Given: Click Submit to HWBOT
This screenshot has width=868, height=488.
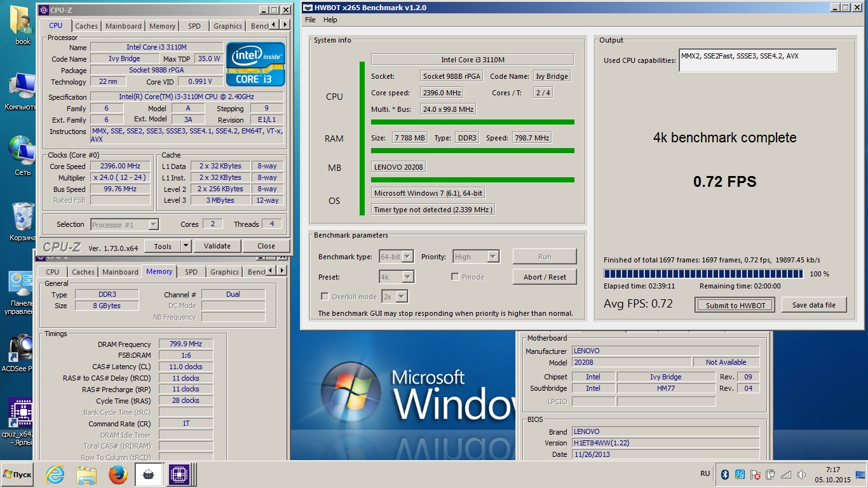Looking at the screenshot, I should pos(735,305).
